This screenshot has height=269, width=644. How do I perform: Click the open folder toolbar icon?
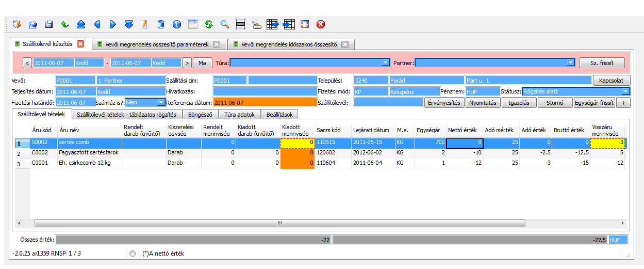tap(32, 24)
